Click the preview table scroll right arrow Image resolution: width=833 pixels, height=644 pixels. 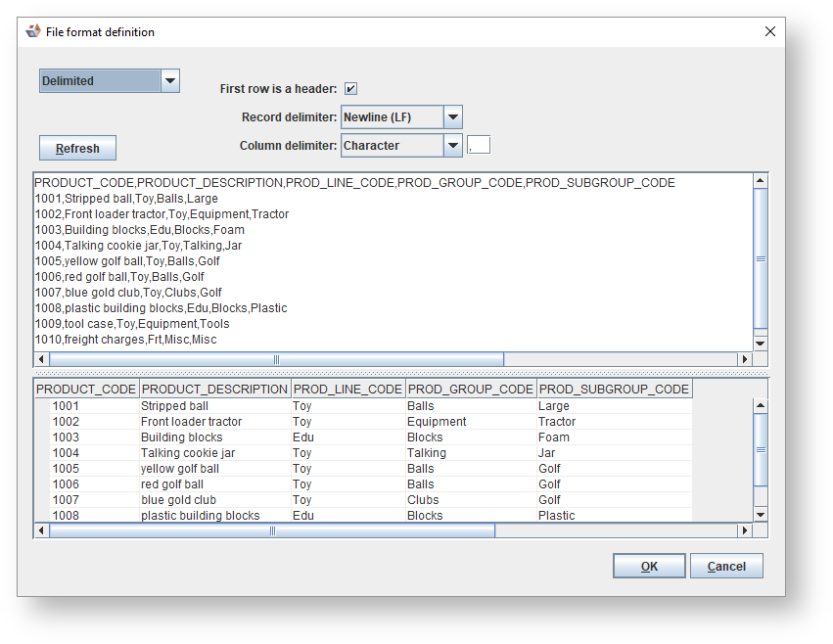tap(745, 530)
